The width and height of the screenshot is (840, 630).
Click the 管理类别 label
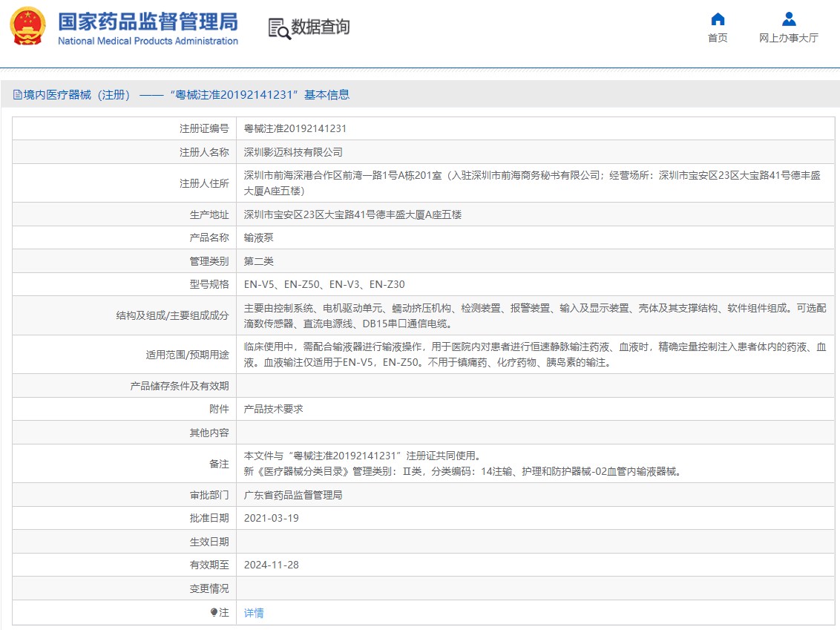tap(209, 261)
